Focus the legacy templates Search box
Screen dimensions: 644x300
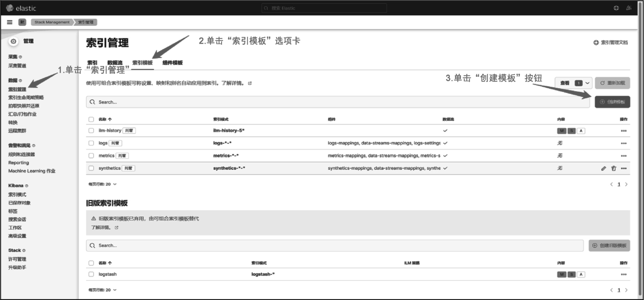335,246
